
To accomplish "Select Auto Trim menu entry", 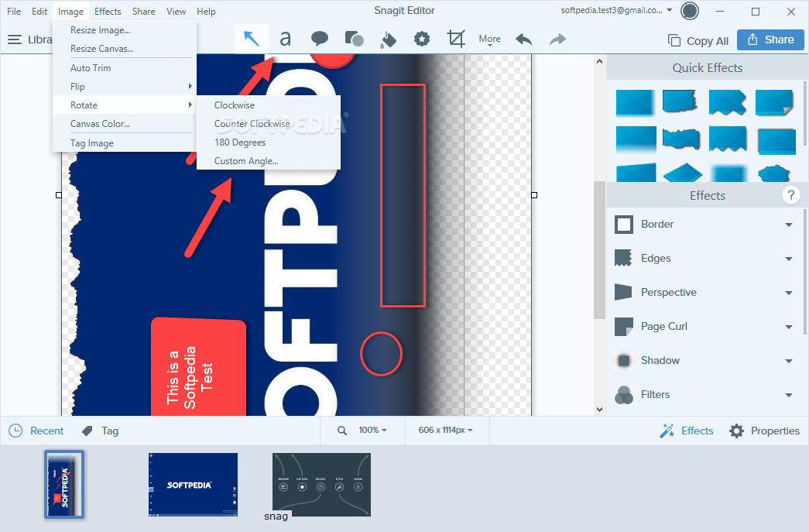I will coord(125,67).
